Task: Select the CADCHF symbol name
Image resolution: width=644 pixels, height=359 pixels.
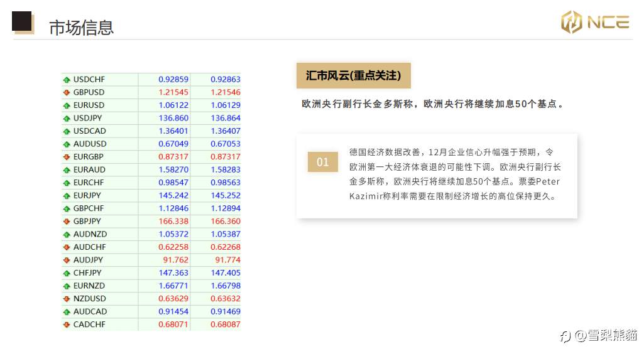Action: [89, 324]
